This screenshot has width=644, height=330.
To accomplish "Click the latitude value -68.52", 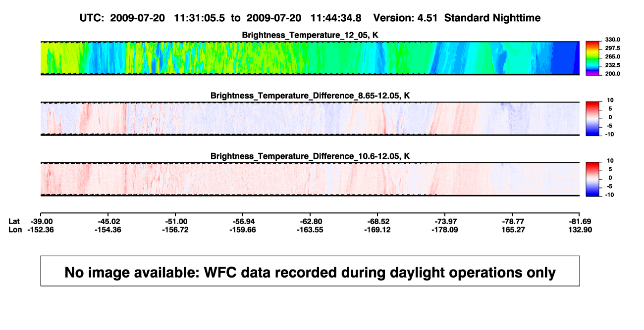I will 377,221.
